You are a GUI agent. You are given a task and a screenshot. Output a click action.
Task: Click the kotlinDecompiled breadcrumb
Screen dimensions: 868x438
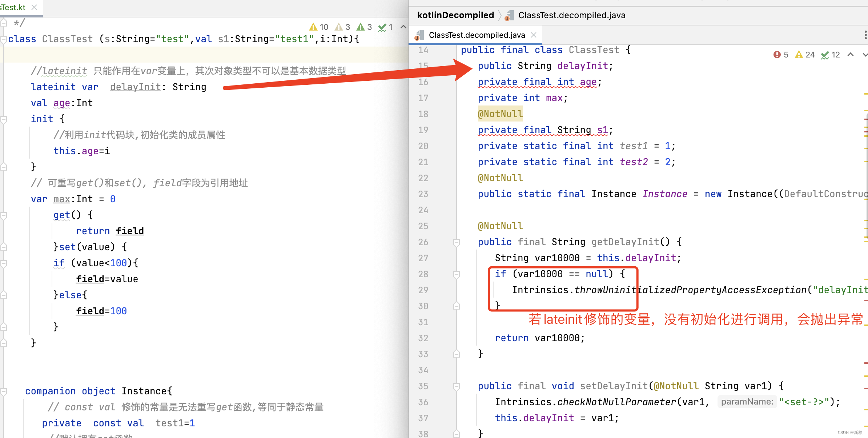pyautogui.click(x=455, y=15)
